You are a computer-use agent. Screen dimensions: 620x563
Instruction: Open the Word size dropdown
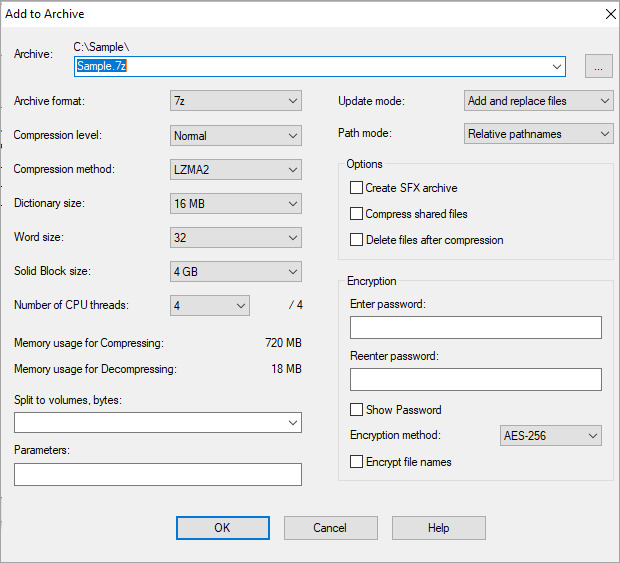pyautogui.click(x=236, y=238)
